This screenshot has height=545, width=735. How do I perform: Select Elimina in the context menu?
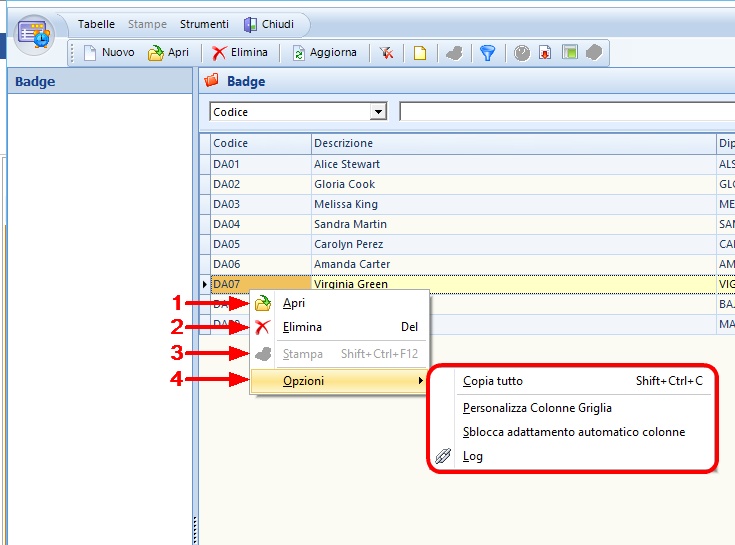(302, 327)
